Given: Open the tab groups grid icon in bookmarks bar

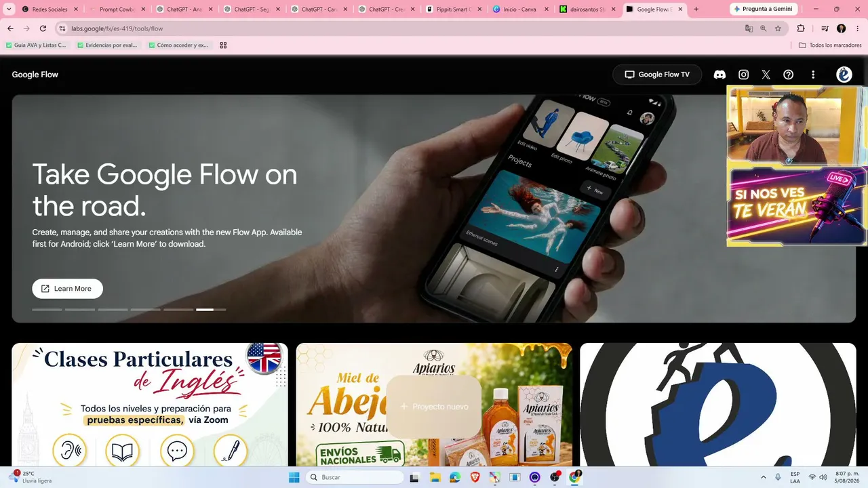Looking at the screenshot, I should click(223, 45).
